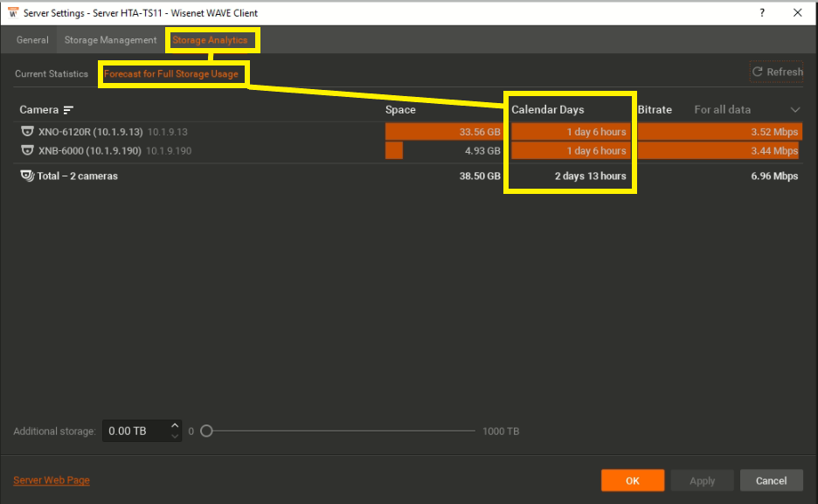This screenshot has width=818, height=504.
Task: Click the 10.1.9.13 IP address text
Action: click(x=168, y=132)
